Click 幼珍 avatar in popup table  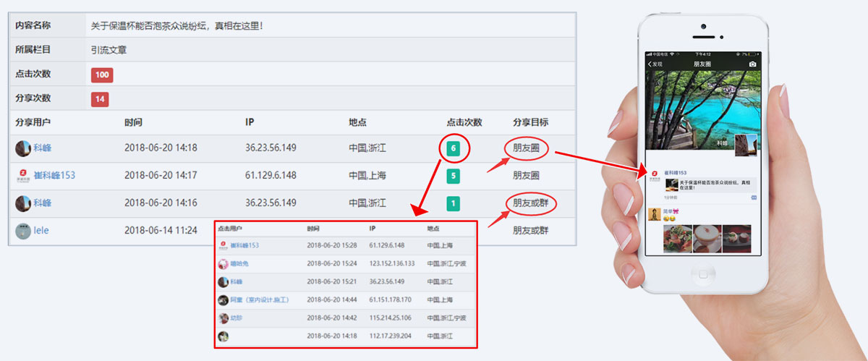click(224, 318)
